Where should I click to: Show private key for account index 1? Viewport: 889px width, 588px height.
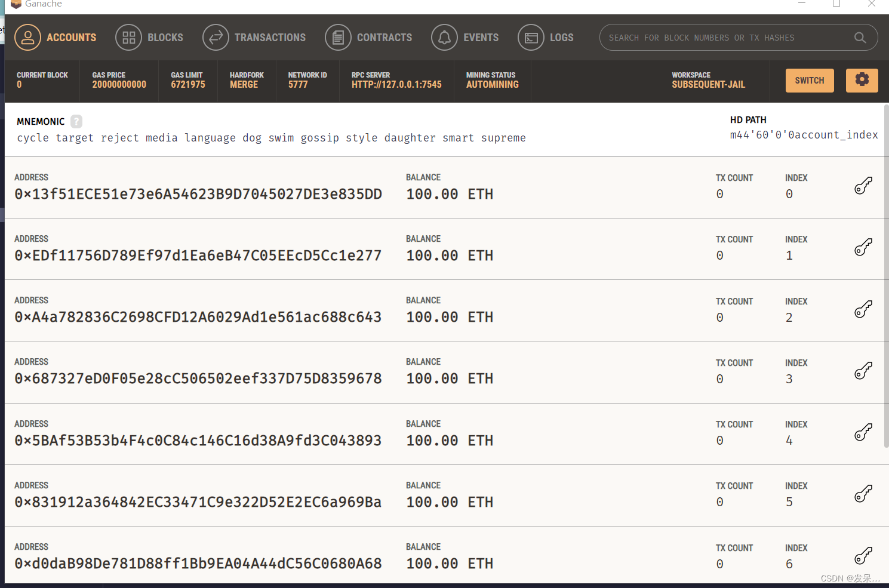point(863,247)
